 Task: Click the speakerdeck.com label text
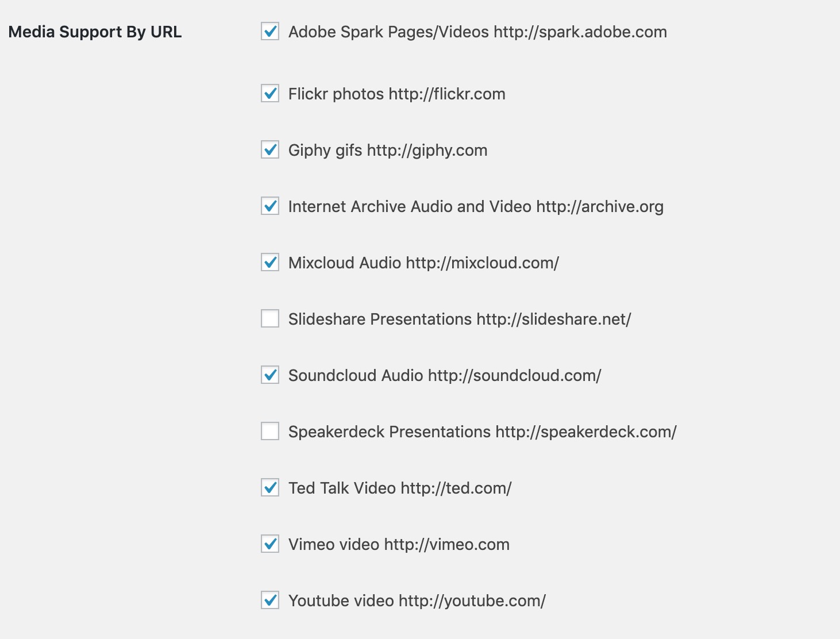[585, 432]
